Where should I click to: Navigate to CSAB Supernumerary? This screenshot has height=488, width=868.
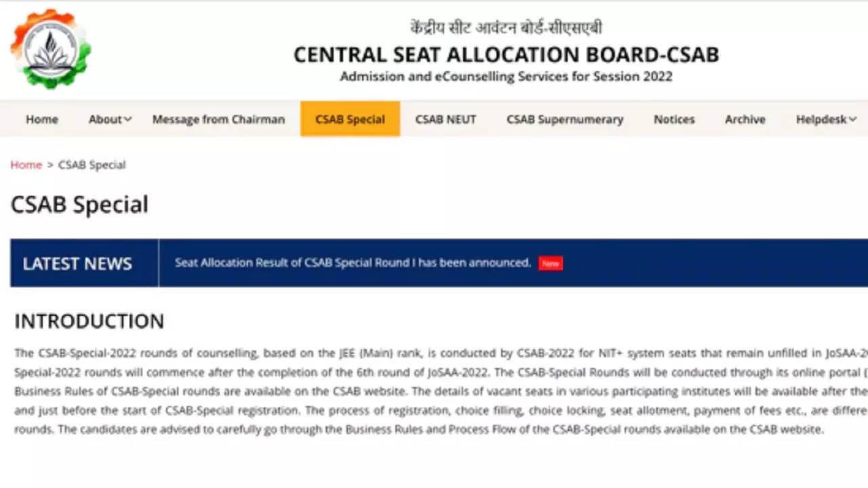[564, 119]
